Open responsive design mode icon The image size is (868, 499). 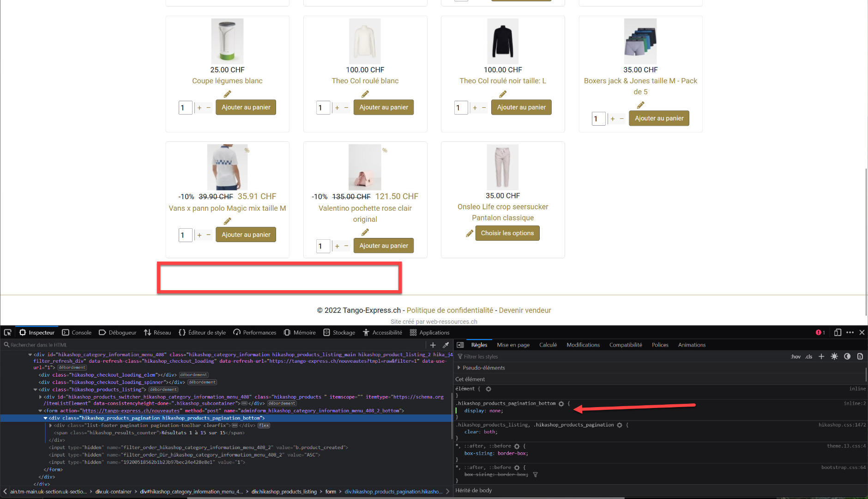pos(838,333)
